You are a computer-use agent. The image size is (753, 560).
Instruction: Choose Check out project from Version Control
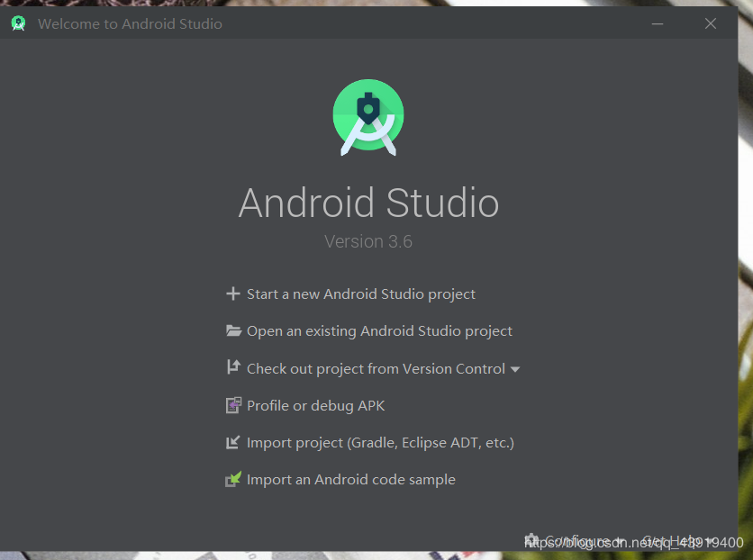375,367
